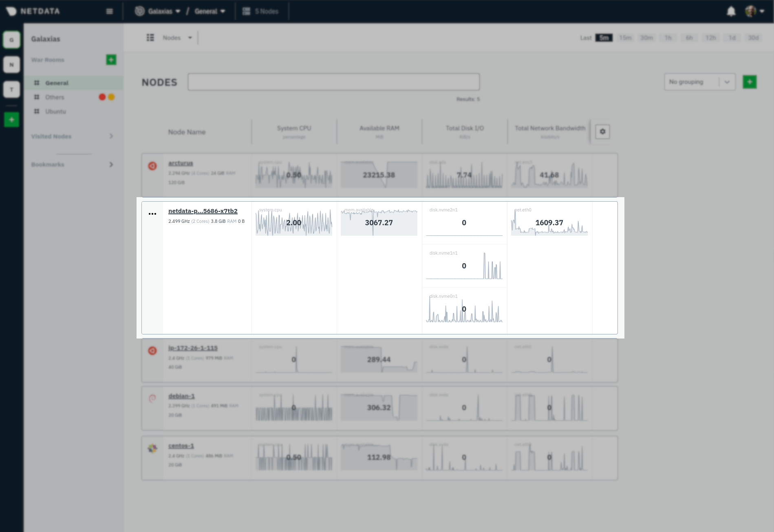Viewport: 774px width, 532px height.
Task: Select the 6h time range
Action: 689,38
